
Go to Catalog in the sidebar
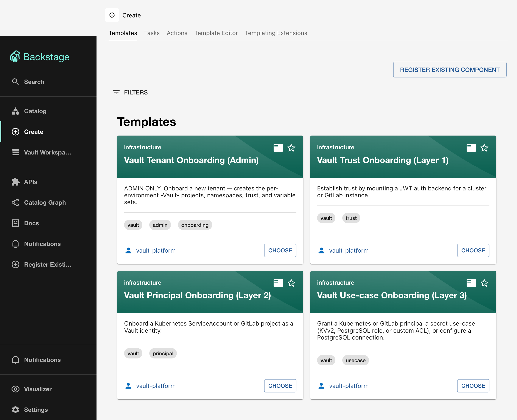point(48,111)
